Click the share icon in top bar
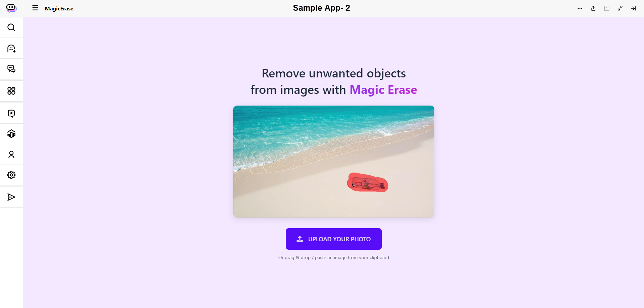This screenshot has width=644, height=308. tap(593, 8)
